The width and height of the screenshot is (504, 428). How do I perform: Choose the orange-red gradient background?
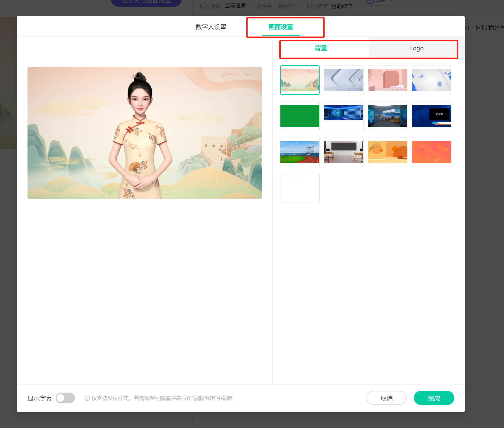431,152
